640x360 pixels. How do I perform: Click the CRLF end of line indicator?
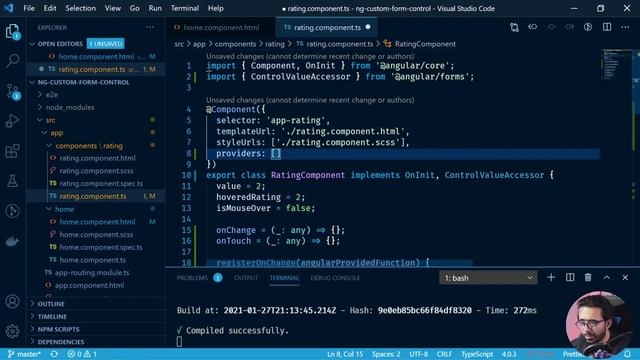444,354
